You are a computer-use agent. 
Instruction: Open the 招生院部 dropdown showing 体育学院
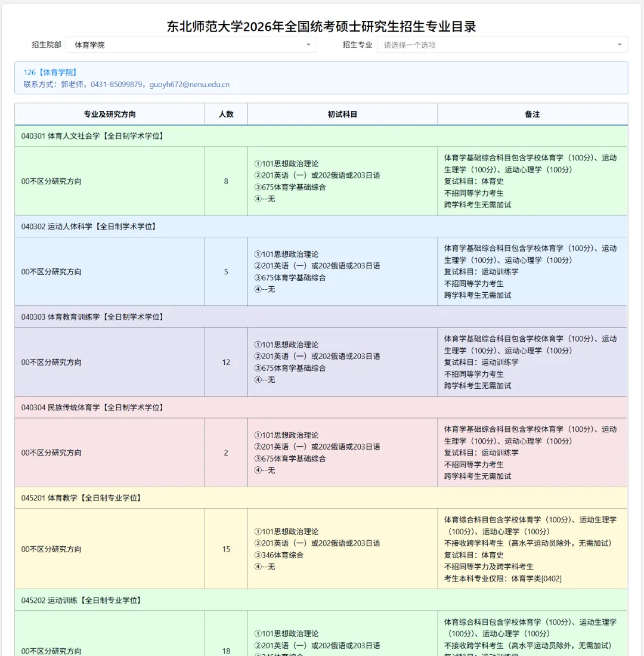pyautogui.click(x=191, y=45)
